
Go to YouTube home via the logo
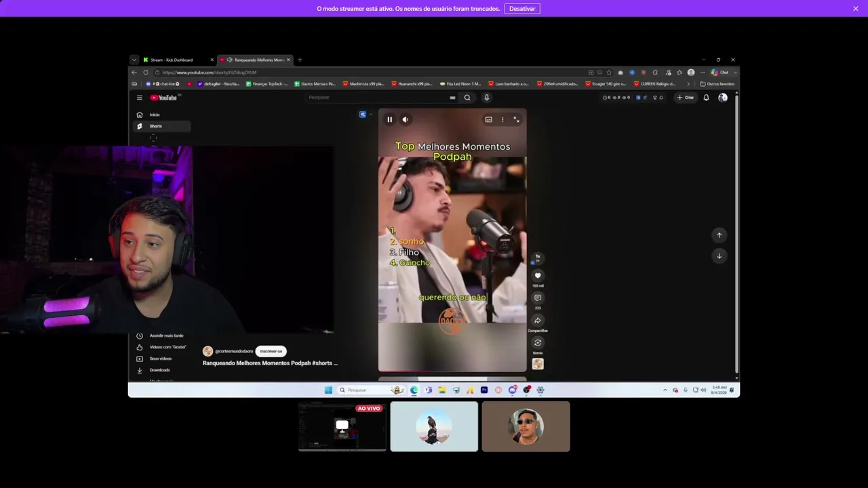[x=163, y=98]
